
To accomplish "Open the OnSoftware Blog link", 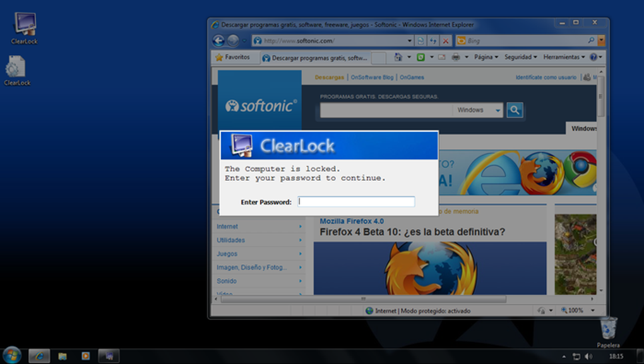I will [x=372, y=77].
